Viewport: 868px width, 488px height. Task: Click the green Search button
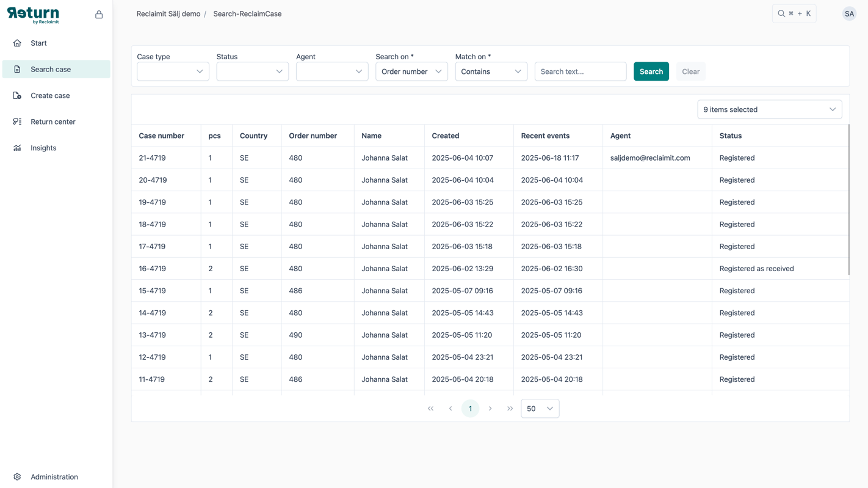pos(651,71)
